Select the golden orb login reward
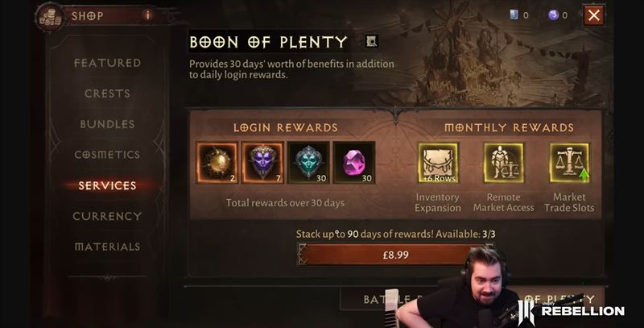Screen dimensions: 644x328 217,162
